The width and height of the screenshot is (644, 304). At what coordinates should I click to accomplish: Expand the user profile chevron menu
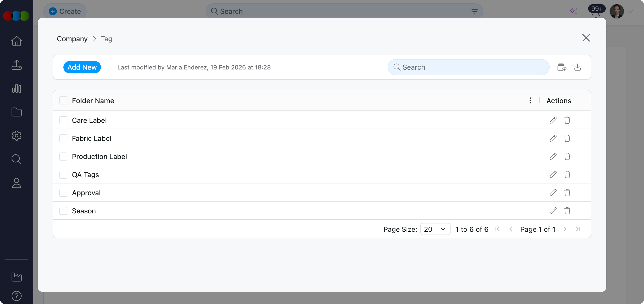(630, 12)
